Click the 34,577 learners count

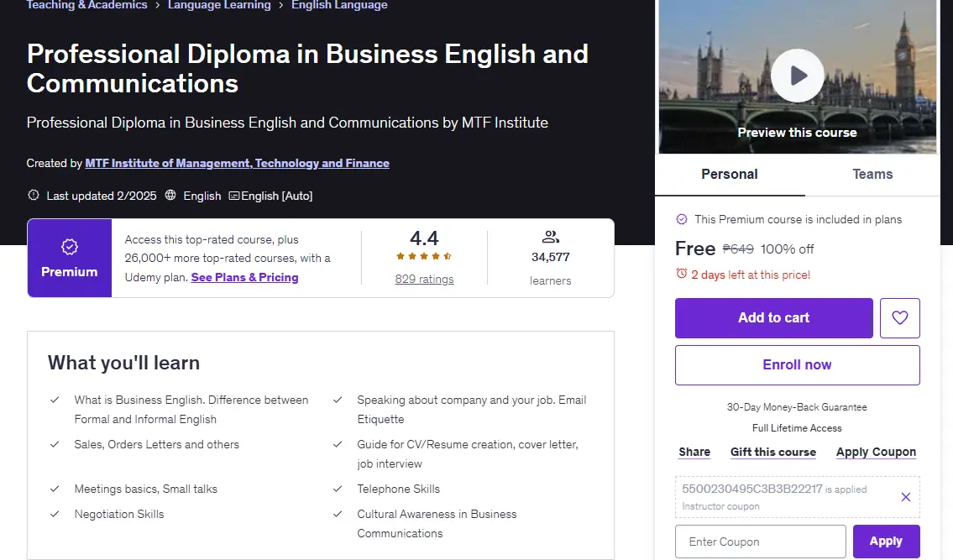551,257
